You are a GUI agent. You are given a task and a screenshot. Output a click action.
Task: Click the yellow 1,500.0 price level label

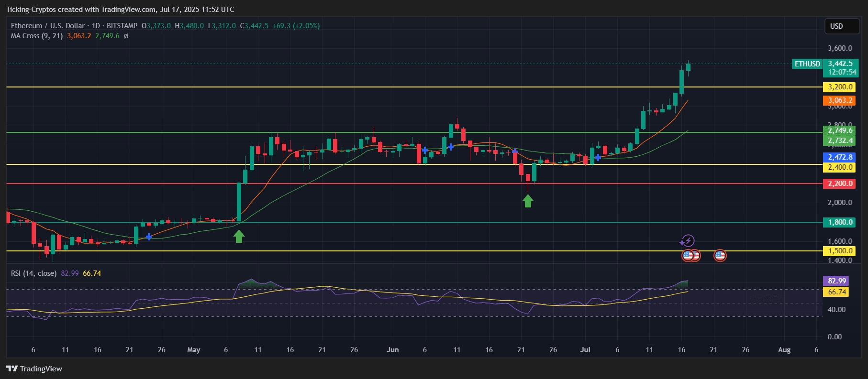840,251
